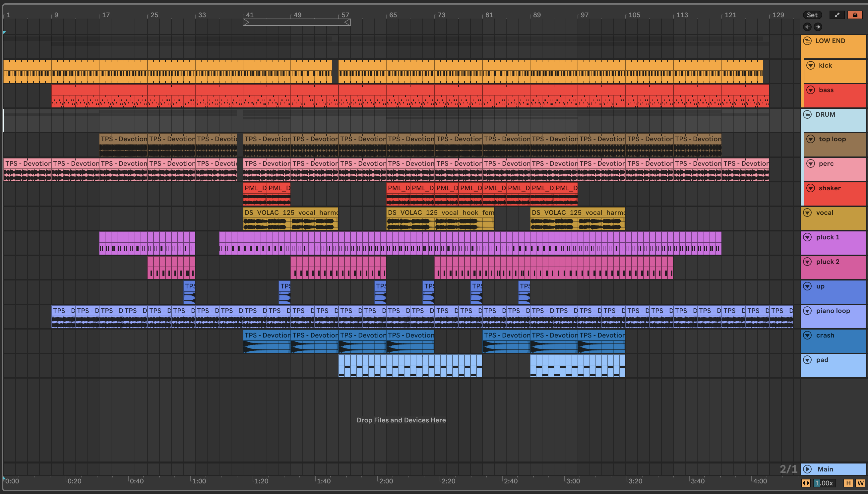Viewport: 868px width, 494px height.
Task: Select the crash track header
Action: (838, 343)
